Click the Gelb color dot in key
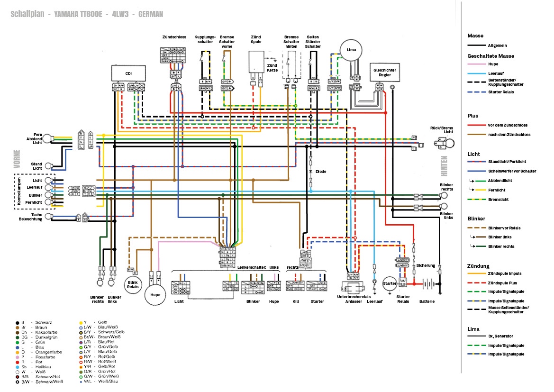This screenshot has width=554, height=392. click(x=81, y=323)
